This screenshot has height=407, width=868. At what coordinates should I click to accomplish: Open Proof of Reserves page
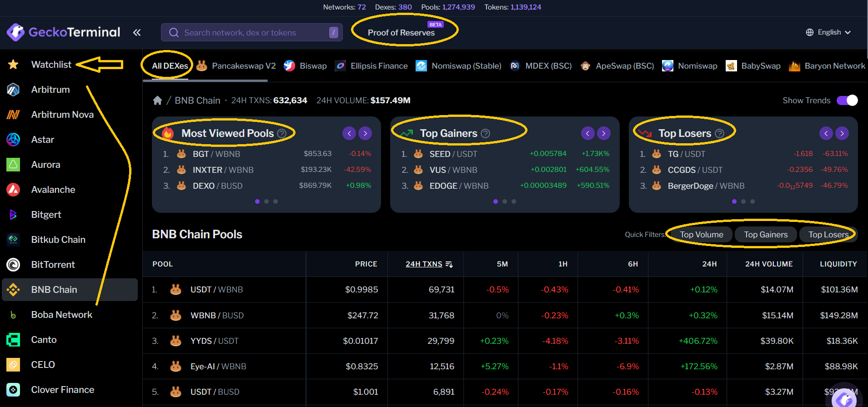(x=401, y=33)
